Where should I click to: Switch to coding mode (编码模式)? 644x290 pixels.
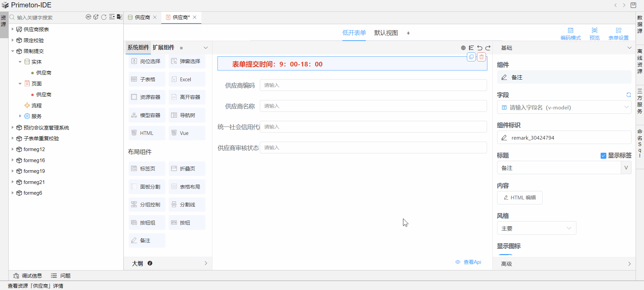pyautogui.click(x=570, y=34)
